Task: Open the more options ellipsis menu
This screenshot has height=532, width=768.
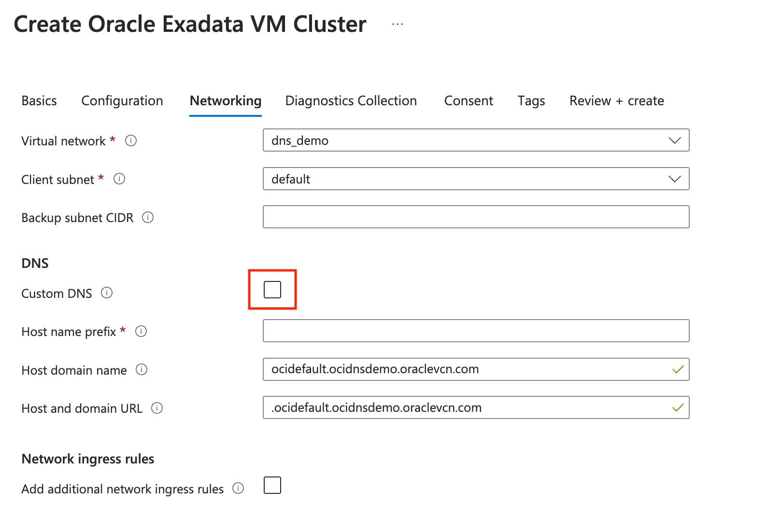Action: coord(398,24)
